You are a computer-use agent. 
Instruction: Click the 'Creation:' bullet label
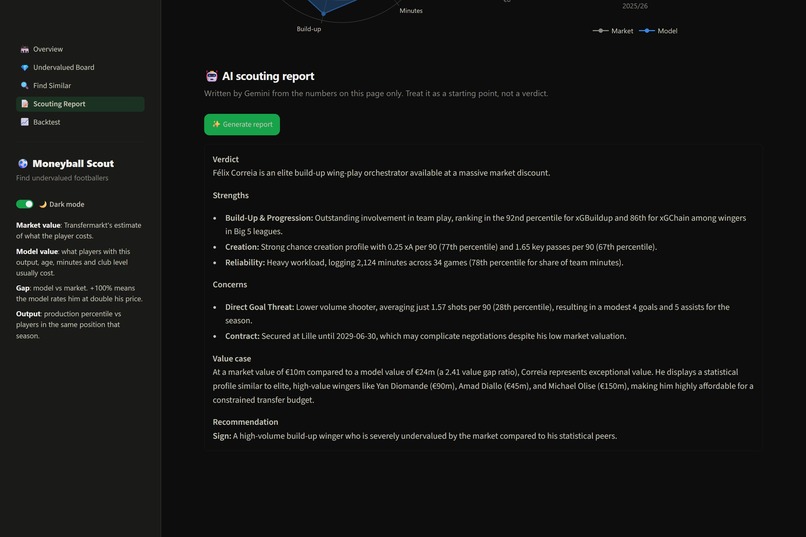[242, 247]
